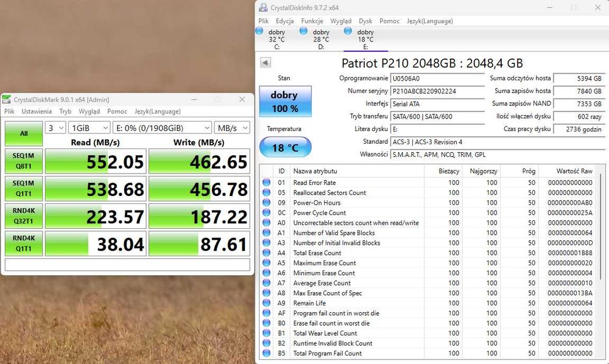Viewport: 609px width, 364px height.
Task: Click status orb for Read Error Rate
Action: click(267, 183)
